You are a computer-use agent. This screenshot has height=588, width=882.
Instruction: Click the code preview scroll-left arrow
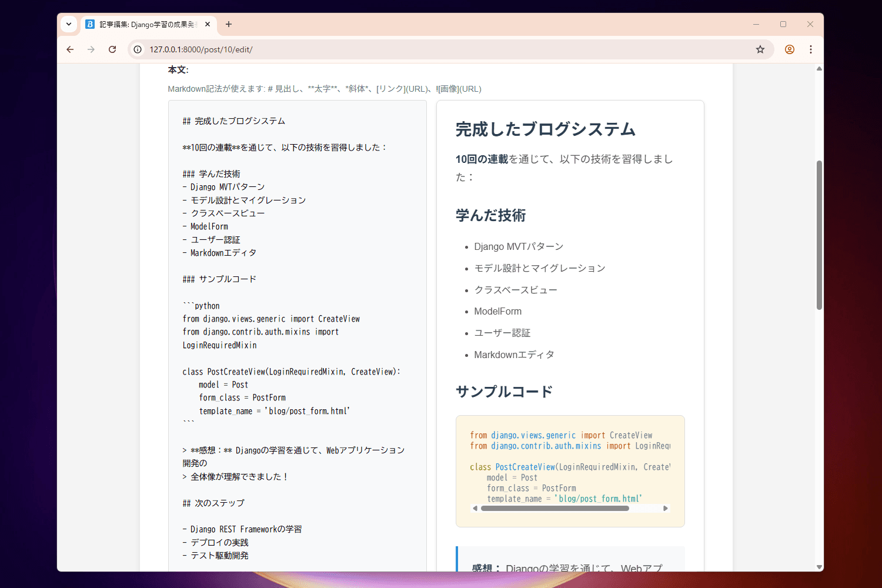point(475,509)
